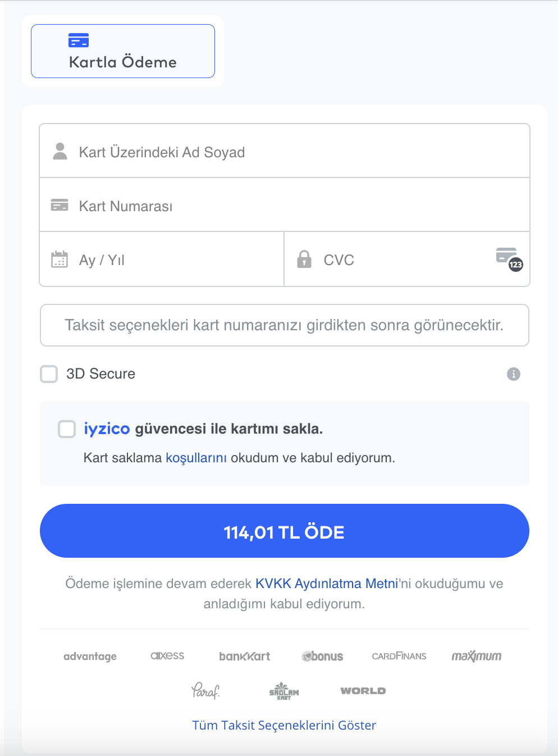Click the WORLD card logo
Viewport: 558px width, 756px height.
(363, 691)
